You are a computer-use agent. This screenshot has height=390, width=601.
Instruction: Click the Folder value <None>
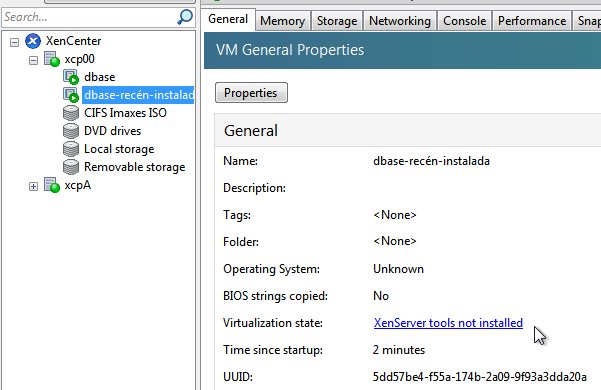tap(395, 241)
